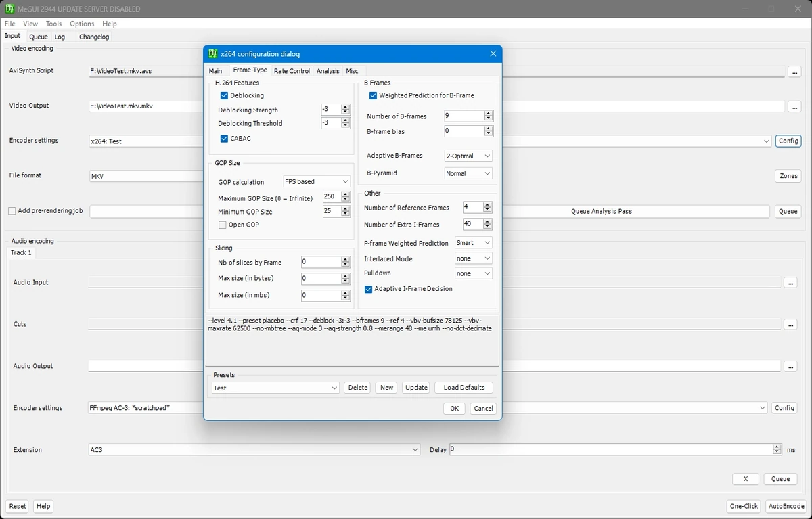
Task: Open the GOP calculation dropdown
Action: [317, 181]
